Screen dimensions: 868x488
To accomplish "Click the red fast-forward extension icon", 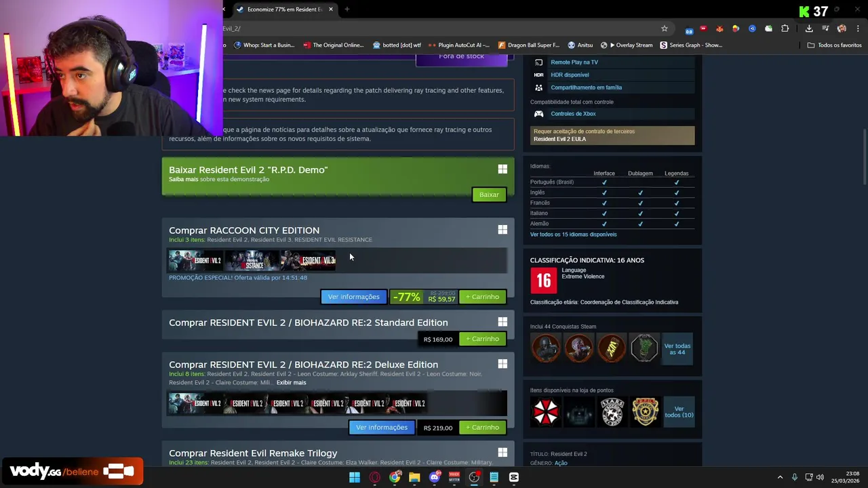I will 703,28.
